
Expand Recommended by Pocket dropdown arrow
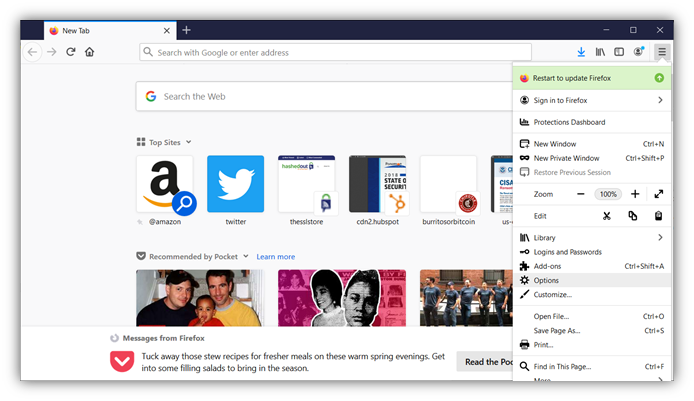tap(246, 256)
